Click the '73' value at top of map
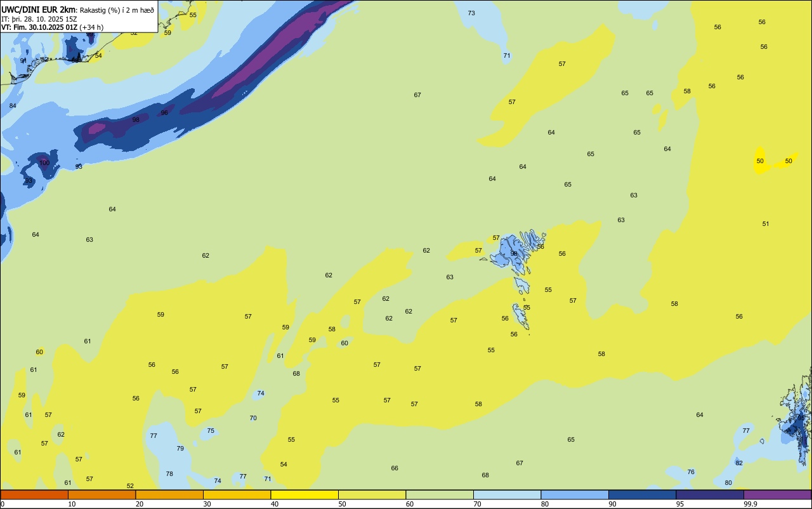The width and height of the screenshot is (812, 509). (471, 13)
